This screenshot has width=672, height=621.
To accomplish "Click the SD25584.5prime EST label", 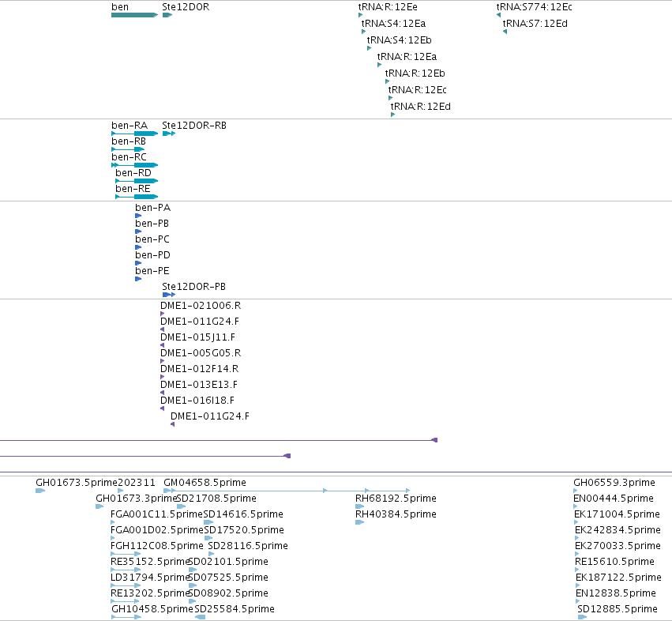I will [235, 609].
